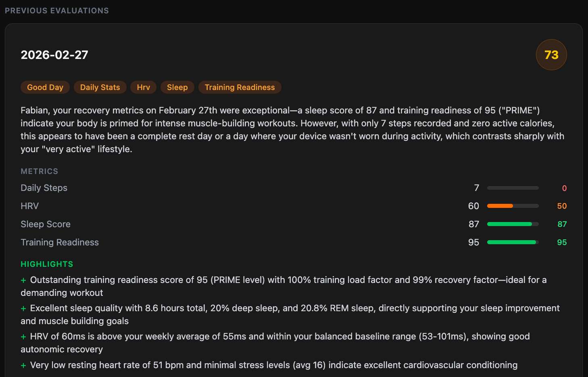The height and width of the screenshot is (377, 588).
Task: Click the green Sleep Score progress bar
Action: point(513,224)
